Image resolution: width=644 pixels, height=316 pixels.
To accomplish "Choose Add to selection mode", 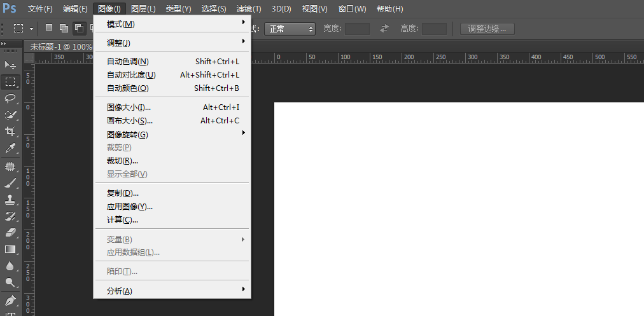I will coord(64,28).
